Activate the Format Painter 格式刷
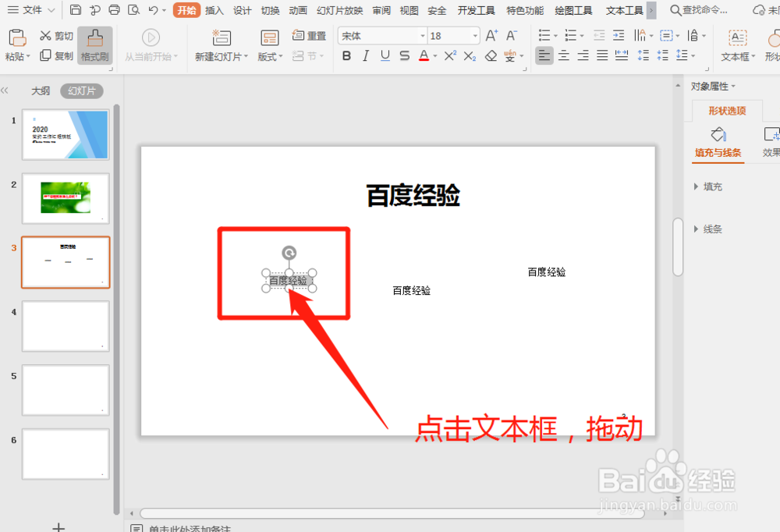This screenshot has width=780, height=532. tap(94, 45)
